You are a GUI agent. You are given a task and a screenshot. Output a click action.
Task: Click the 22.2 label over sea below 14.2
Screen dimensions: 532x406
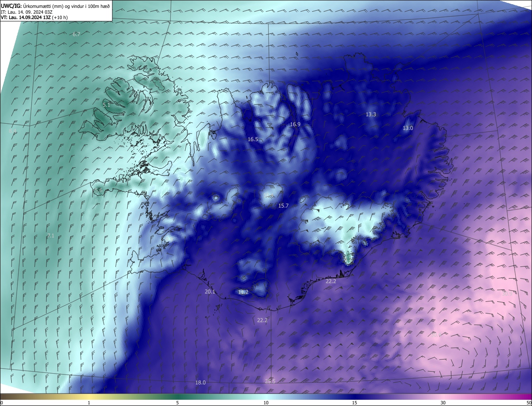pyautogui.click(x=262, y=320)
